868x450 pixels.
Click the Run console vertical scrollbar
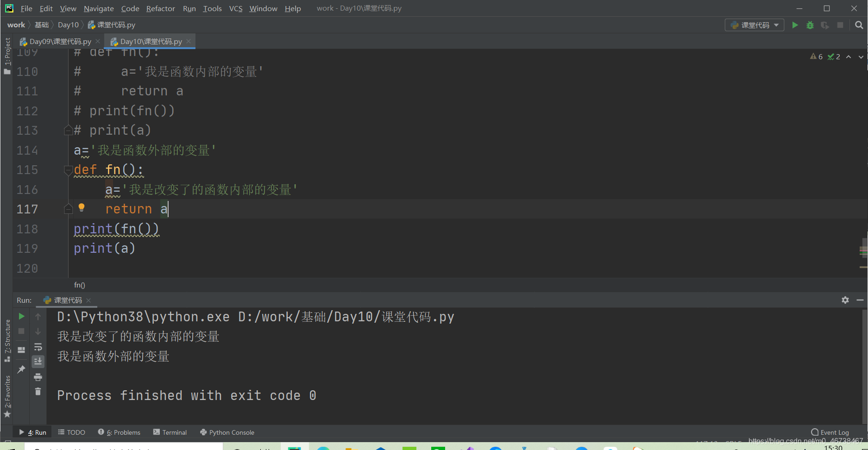864,366
